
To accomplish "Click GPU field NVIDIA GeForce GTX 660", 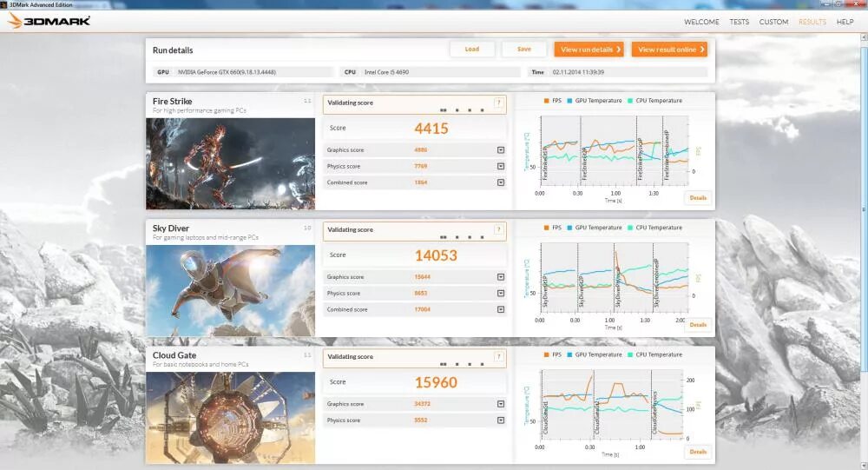I will 244,72.
